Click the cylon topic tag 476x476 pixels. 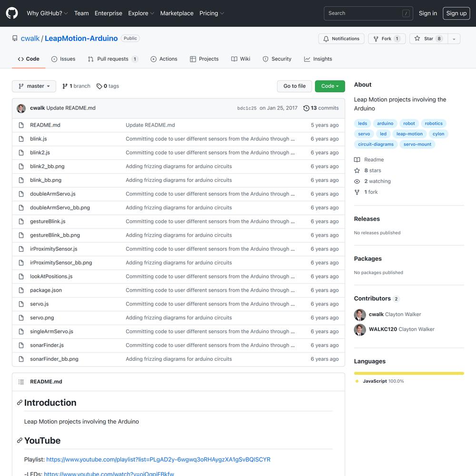tap(438, 134)
